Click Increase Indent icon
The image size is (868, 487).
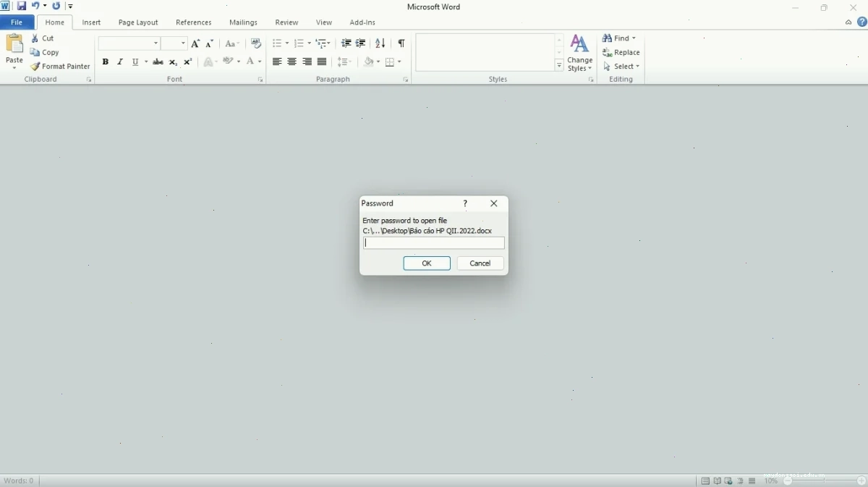361,43
